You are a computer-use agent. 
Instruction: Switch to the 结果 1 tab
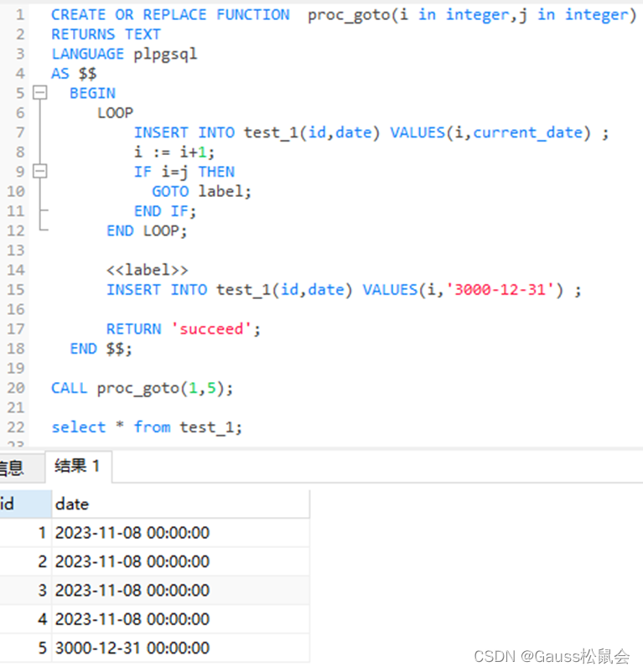78,466
